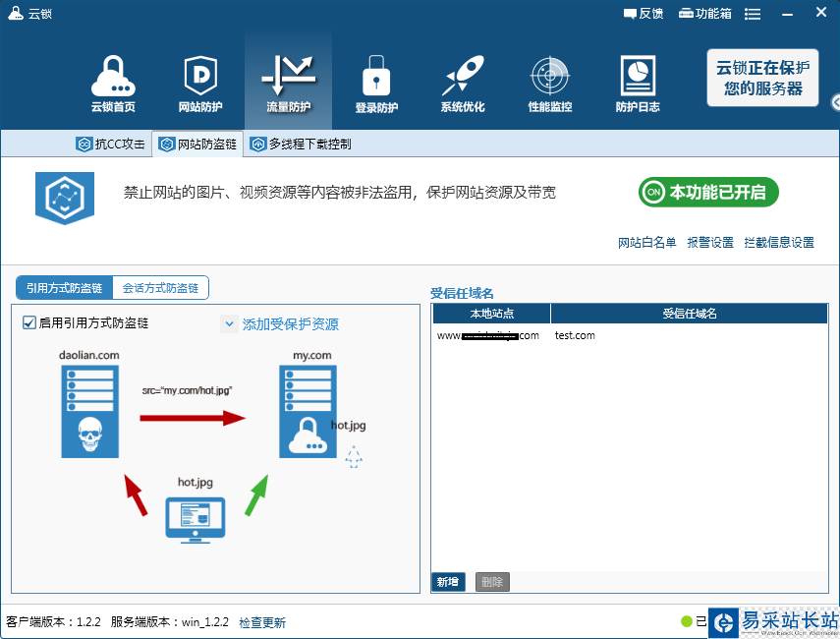The image size is (840, 639).
Task: Open the 防护日志 protection log section
Action: 638,84
